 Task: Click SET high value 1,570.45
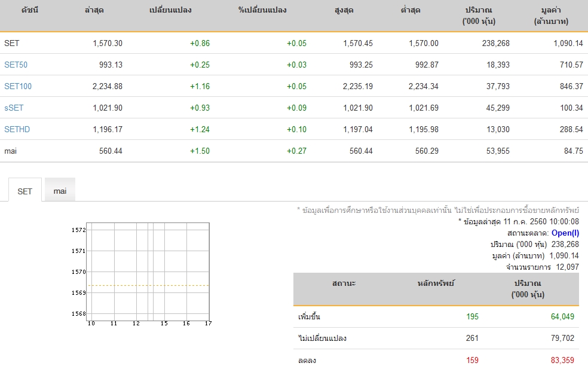click(x=358, y=43)
